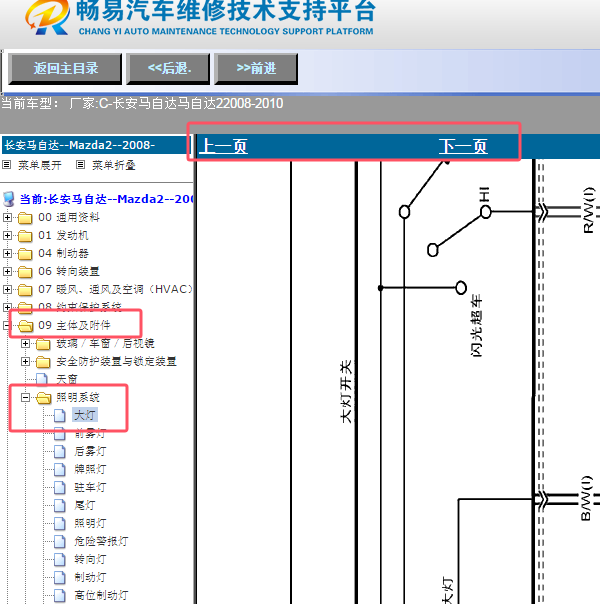Expand the 01 发动机 tree node
The height and width of the screenshot is (604, 600).
tap(7, 235)
